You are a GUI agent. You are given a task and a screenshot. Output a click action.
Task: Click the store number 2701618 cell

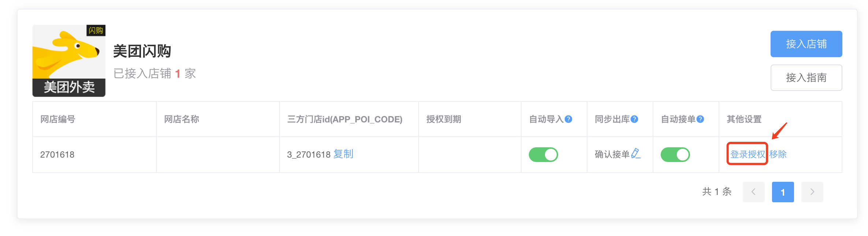pyautogui.click(x=58, y=155)
